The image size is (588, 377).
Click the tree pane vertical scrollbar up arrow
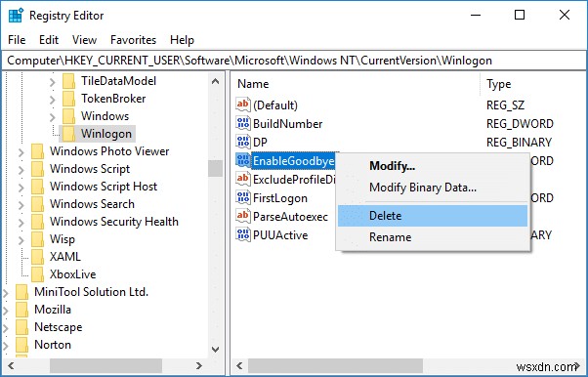[x=215, y=81]
